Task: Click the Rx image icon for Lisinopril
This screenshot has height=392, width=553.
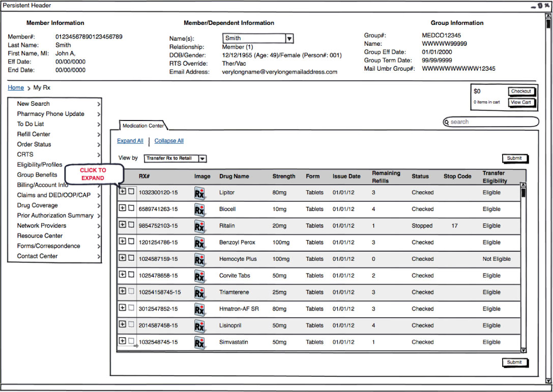Action: pos(199,326)
